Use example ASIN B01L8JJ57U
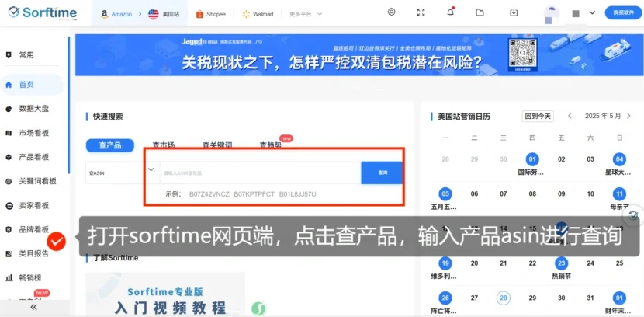 298,194
